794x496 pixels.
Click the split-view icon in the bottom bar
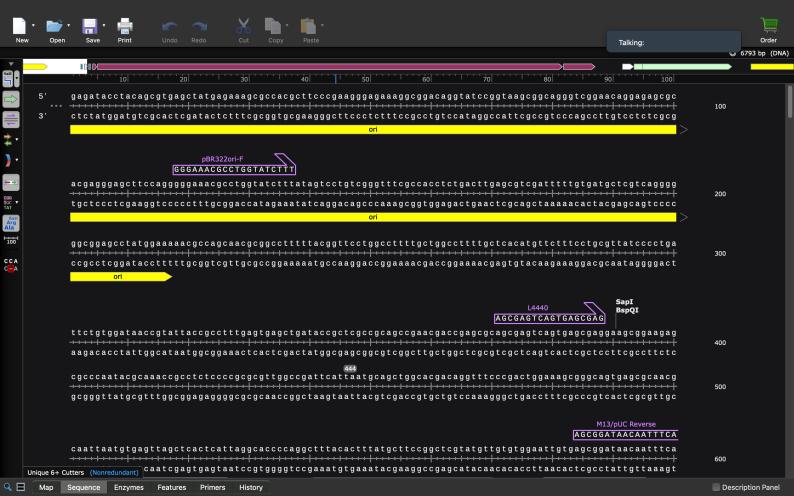pos(21,487)
